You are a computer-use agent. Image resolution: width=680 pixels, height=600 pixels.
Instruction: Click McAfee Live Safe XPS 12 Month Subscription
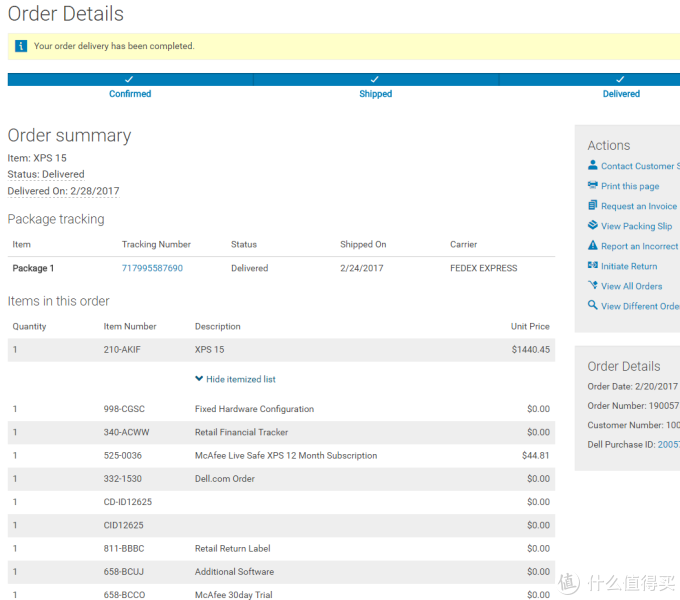(x=286, y=456)
